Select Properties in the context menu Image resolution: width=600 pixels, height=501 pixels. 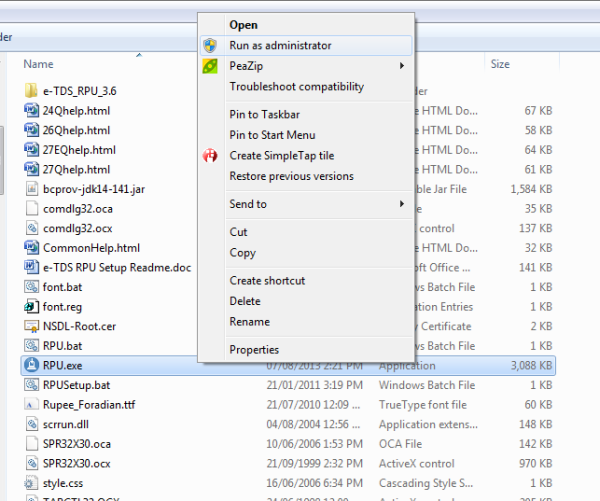[254, 350]
